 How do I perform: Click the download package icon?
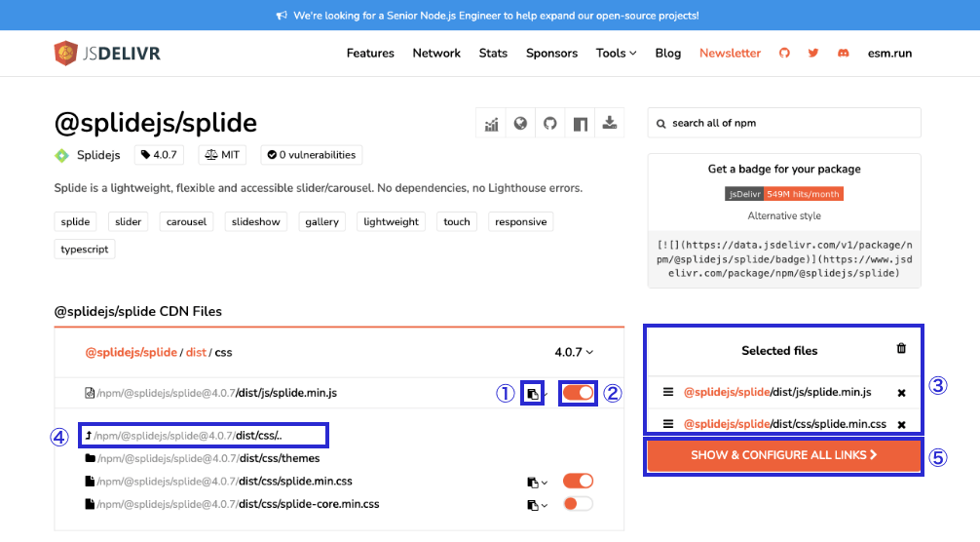pos(610,124)
